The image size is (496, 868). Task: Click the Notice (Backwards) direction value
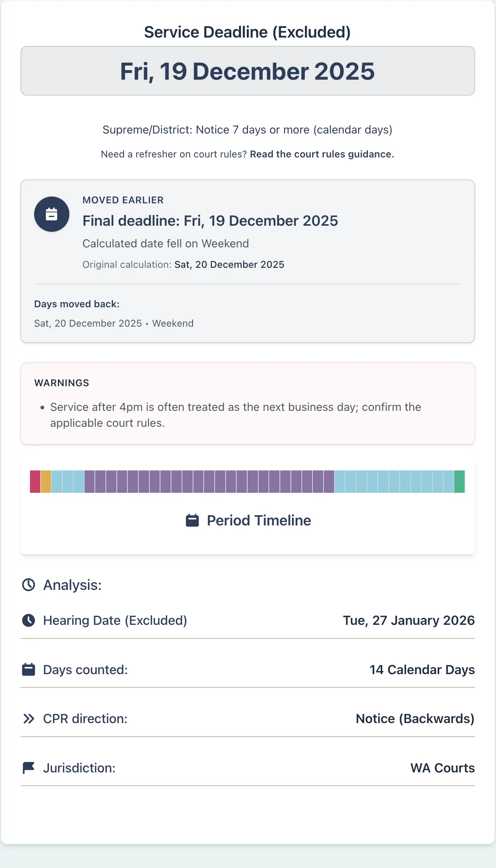click(415, 719)
